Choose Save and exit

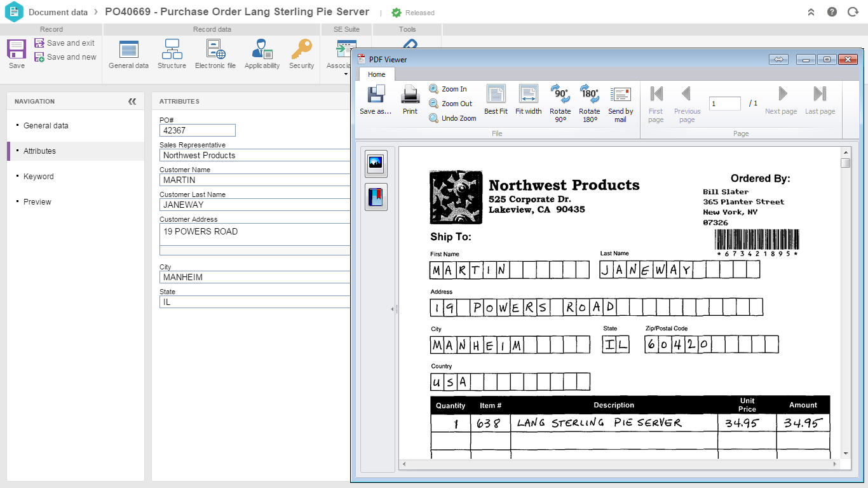[x=65, y=43]
